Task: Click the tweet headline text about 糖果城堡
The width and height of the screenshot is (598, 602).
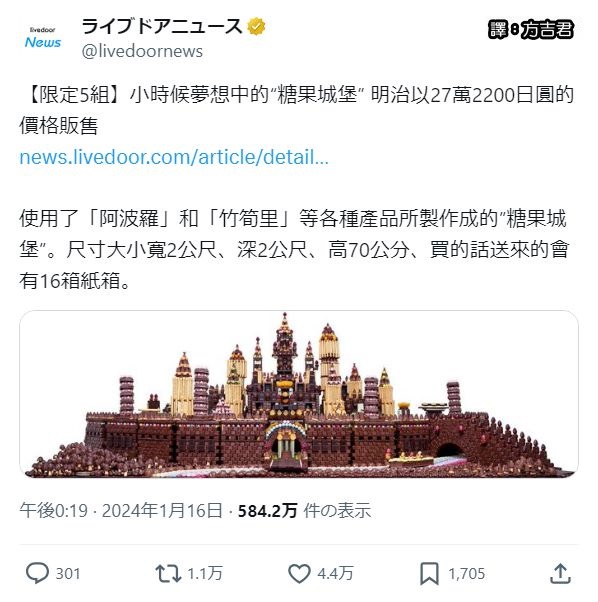Action: pyautogui.click(x=296, y=111)
